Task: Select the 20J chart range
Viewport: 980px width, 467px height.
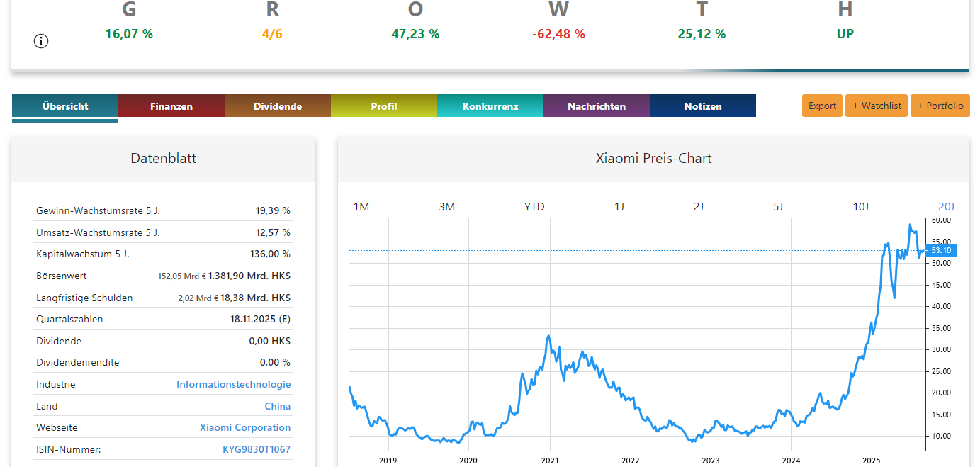Action: pyautogui.click(x=947, y=207)
